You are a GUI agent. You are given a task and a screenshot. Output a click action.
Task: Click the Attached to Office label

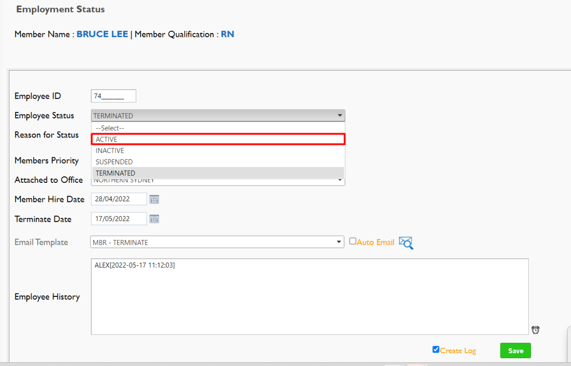[49, 180]
